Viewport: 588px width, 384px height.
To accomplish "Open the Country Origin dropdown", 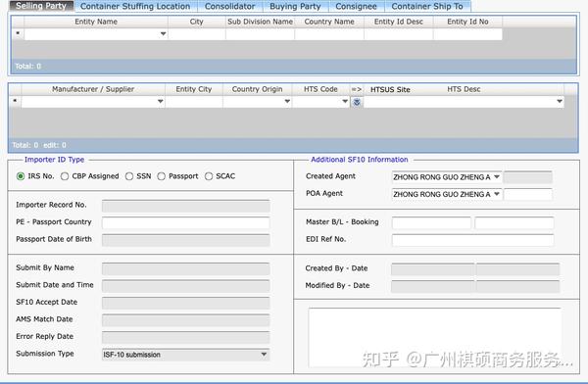I will (287, 102).
